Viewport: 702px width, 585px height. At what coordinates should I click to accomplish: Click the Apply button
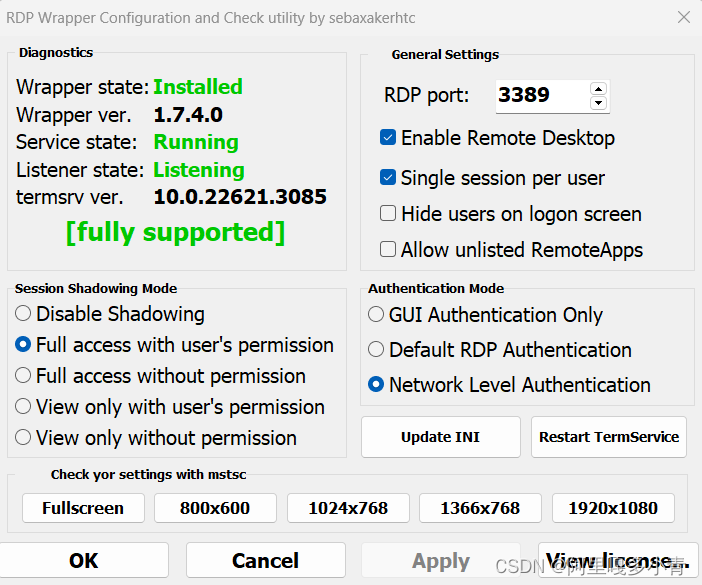coord(441,560)
